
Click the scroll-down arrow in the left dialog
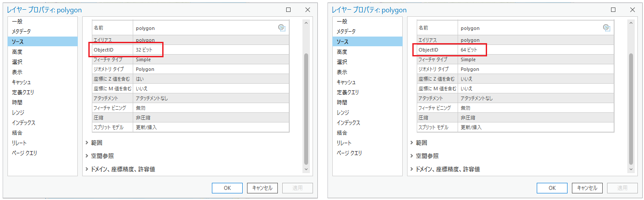tap(306, 169)
